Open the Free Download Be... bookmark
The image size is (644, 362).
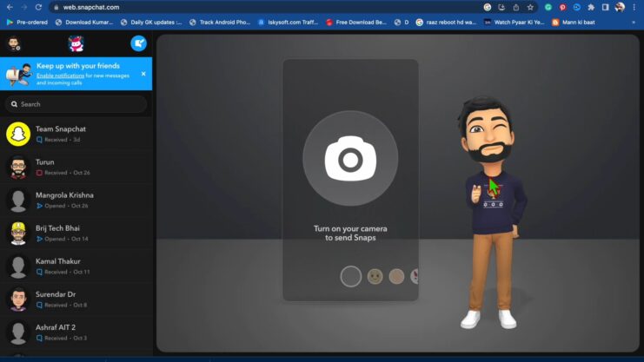coord(356,23)
